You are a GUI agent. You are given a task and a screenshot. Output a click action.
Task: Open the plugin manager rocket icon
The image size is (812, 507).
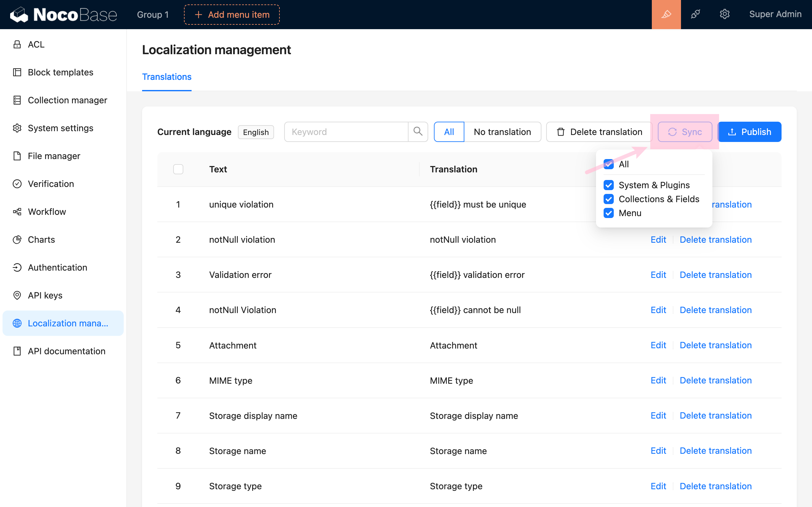click(x=695, y=15)
